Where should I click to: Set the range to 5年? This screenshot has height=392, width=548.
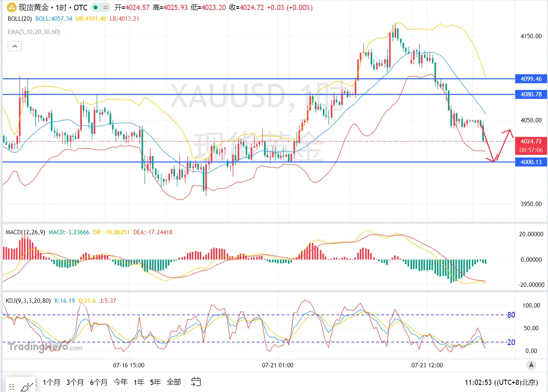(x=155, y=382)
